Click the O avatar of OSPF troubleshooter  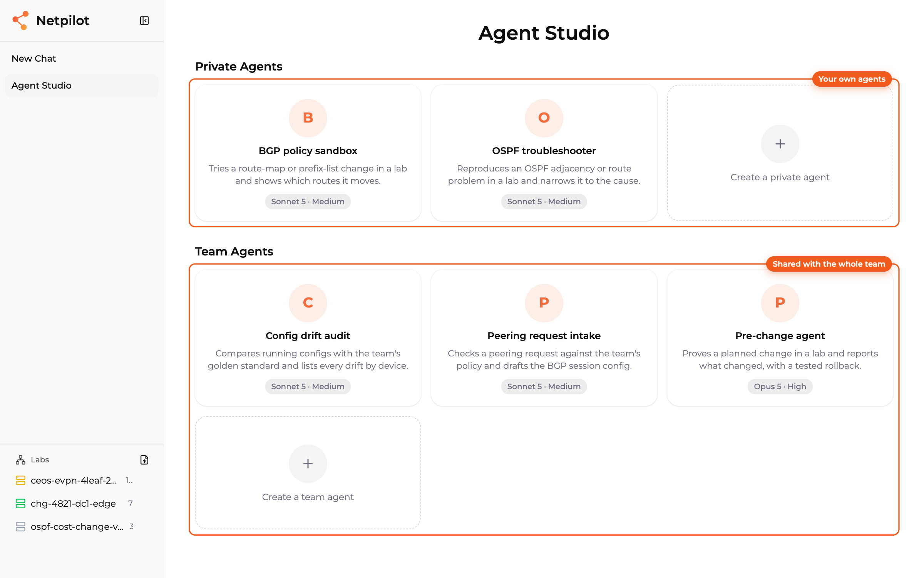click(x=544, y=118)
